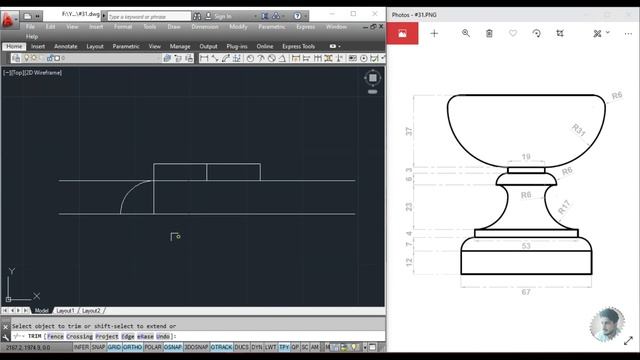Expand the quick access toolbar overflow arrows
Viewport: 640px width, 360px height.
tap(38, 16)
